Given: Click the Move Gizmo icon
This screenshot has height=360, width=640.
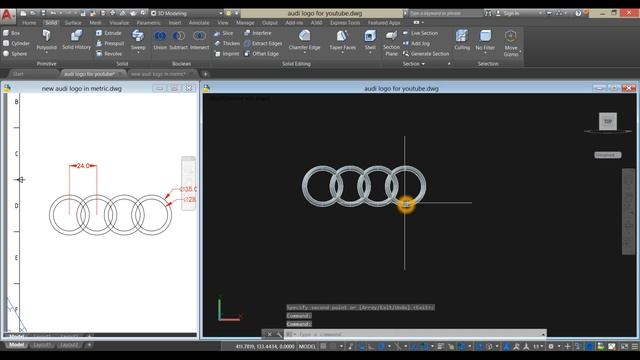Looking at the screenshot, I should pyautogui.click(x=511, y=36).
